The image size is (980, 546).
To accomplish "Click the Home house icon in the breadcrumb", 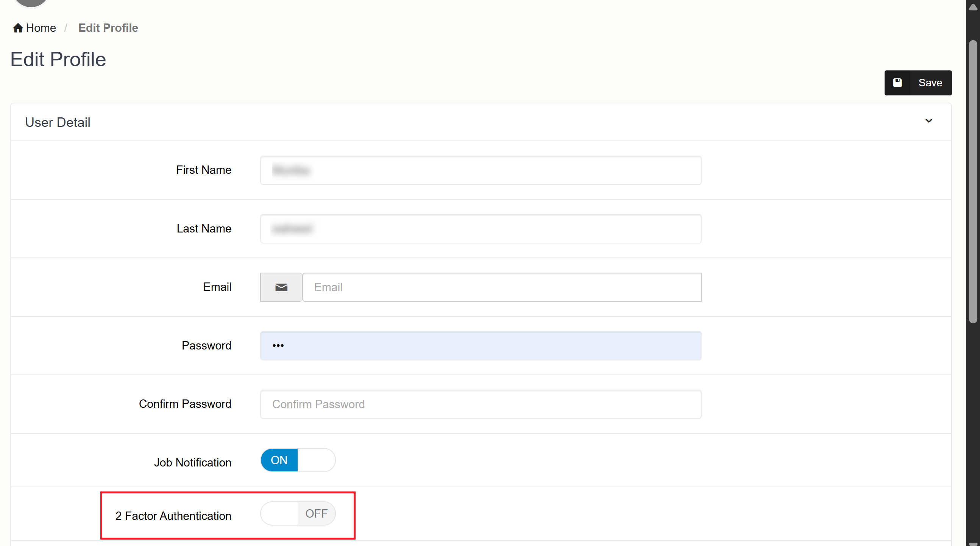I will [17, 28].
